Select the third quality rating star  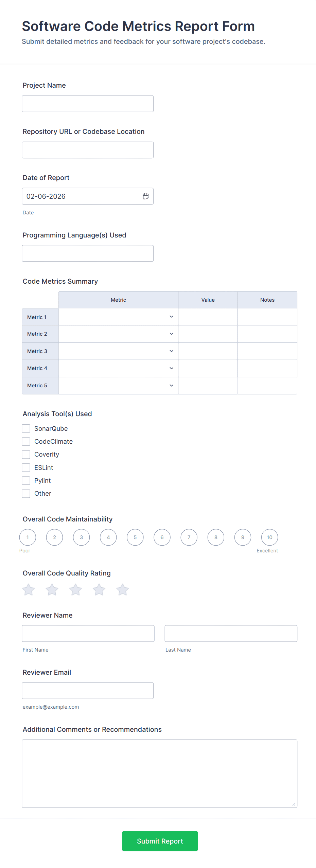(x=75, y=590)
